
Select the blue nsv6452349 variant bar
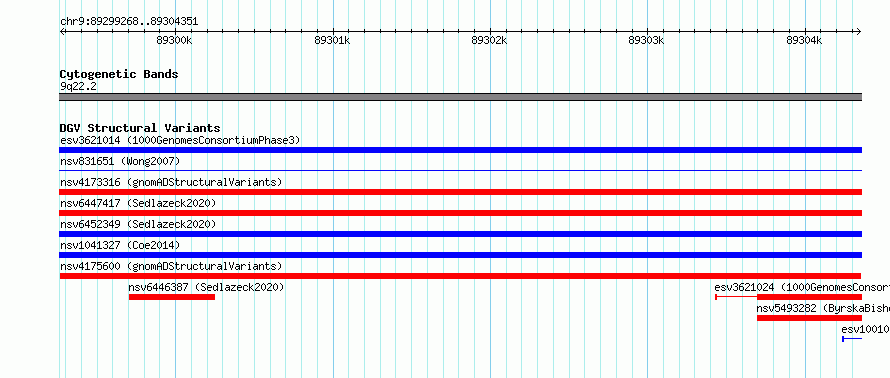[x=460, y=234]
